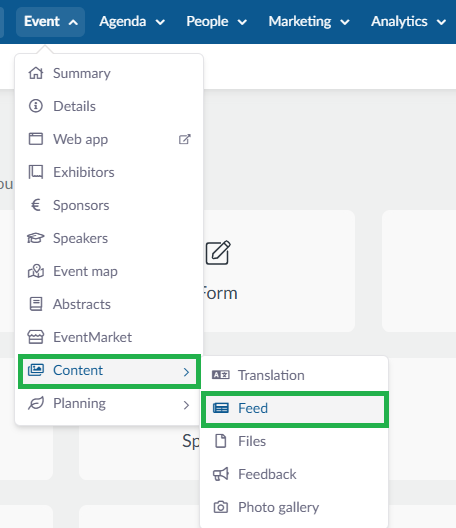The image size is (456, 528).
Task: Click the Sponsors euro icon
Action: coord(36,205)
